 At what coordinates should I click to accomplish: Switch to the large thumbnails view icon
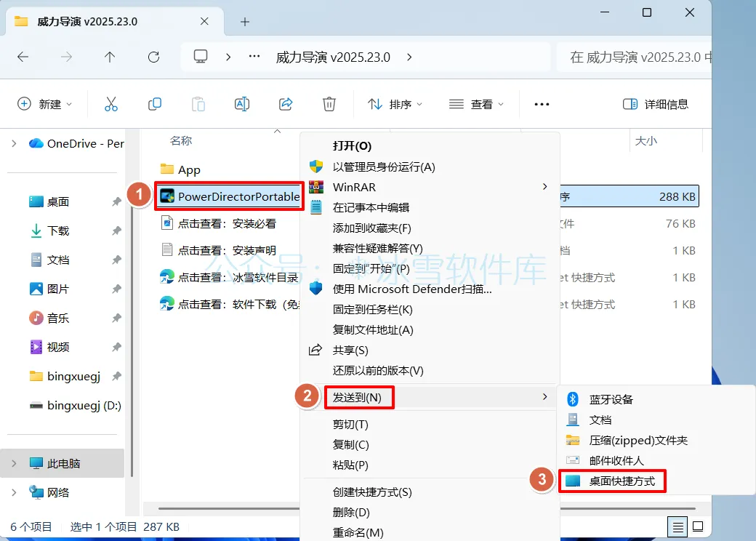pyautogui.click(x=698, y=526)
